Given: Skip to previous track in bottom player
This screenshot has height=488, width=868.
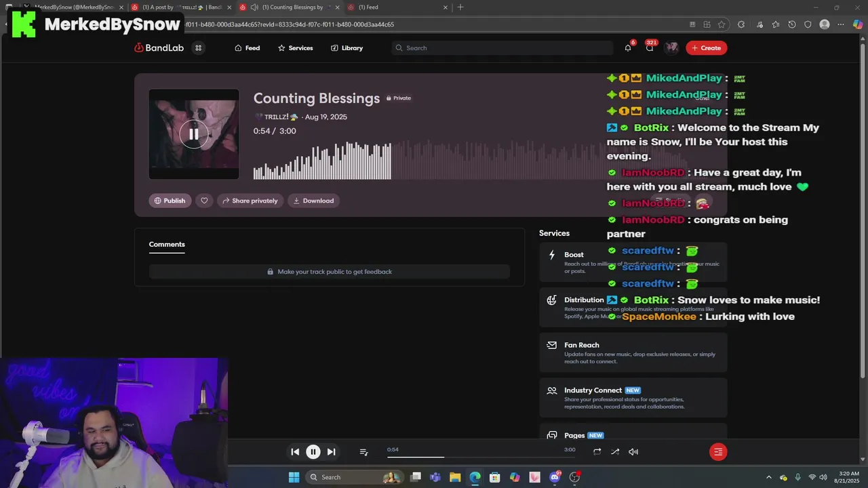Looking at the screenshot, I should tap(295, 452).
